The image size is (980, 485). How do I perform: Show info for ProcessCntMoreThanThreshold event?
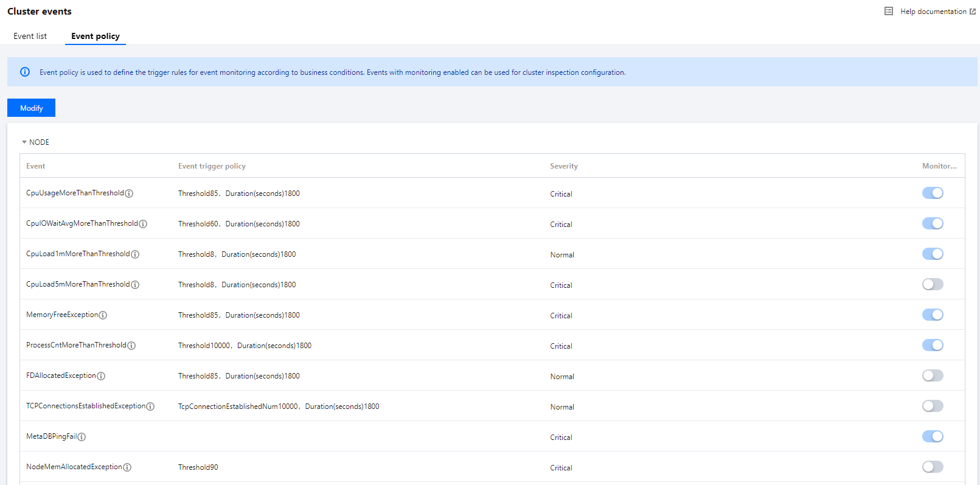coord(131,346)
